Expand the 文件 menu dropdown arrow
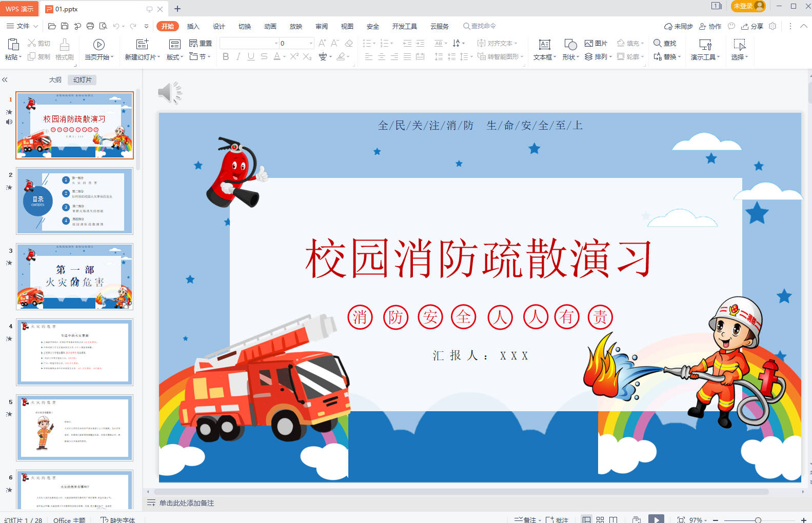Image resolution: width=812 pixels, height=523 pixels. [x=35, y=26]
